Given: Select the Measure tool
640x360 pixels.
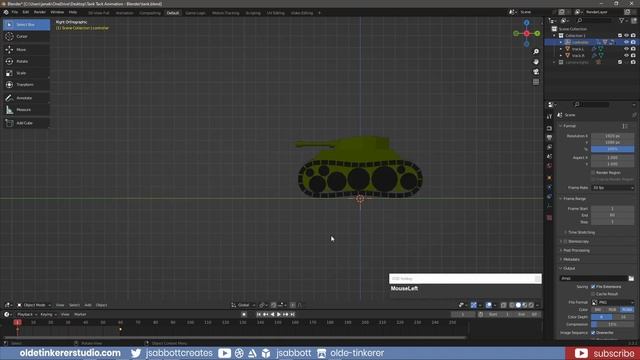Looking at the screenshot, I should click(26, 110).
